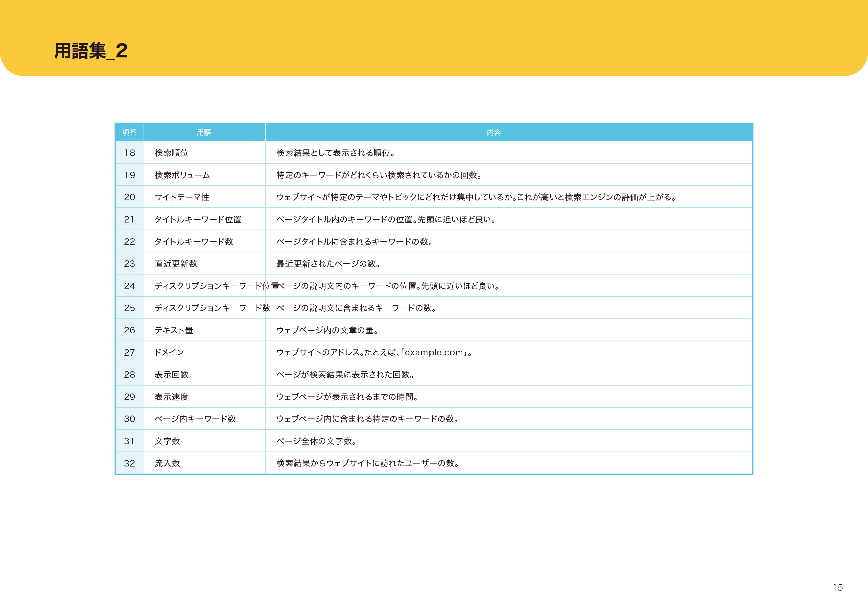Click item number 32
The image size is (868, 614).
pos(130,463)
